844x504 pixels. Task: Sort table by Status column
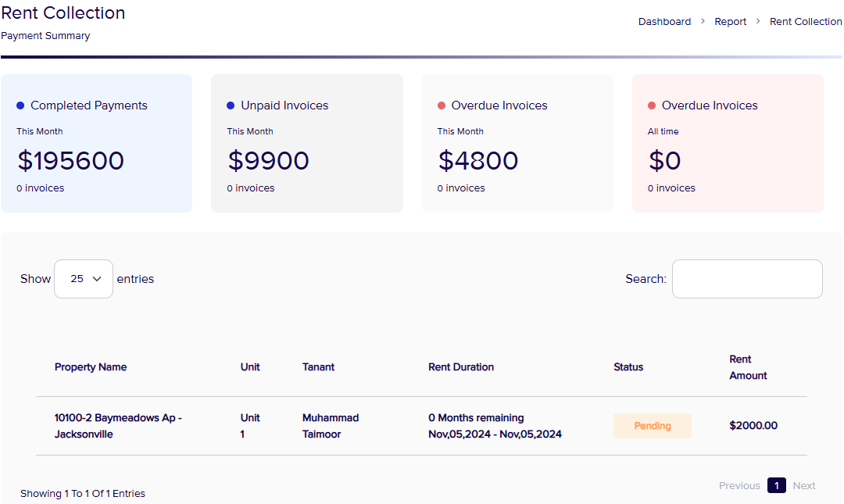(628, 367)
